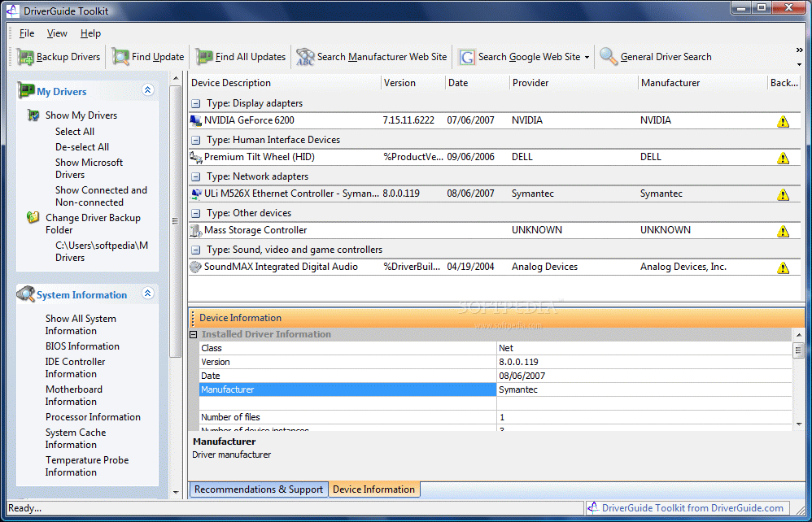Select the Class property row
Viewport: 812px width, 522px height.
point(496,348)
